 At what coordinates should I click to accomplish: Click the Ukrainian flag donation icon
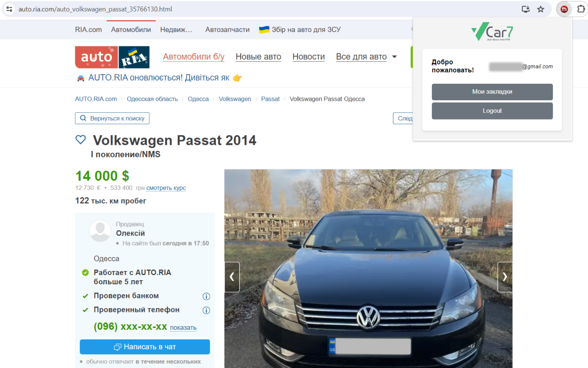(264, 29)
